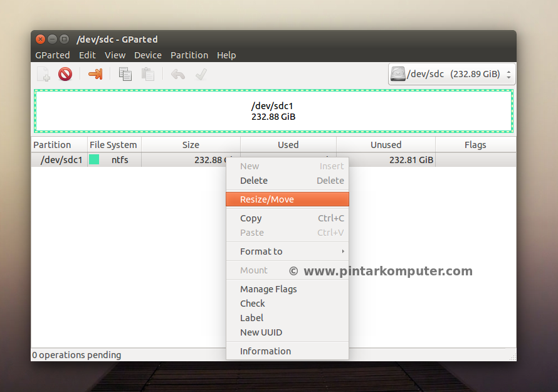Screen dimensions: 558x392
Task: Open the View menu
Action: (x=115, y=55)
